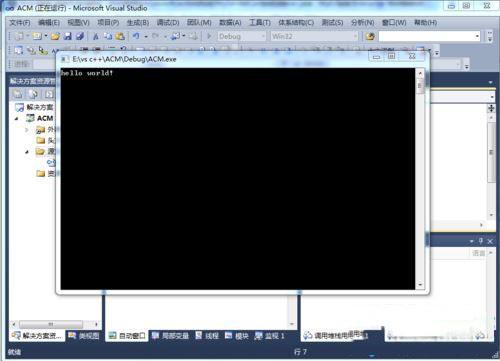Click the Save floppy disk icon
Screen dimensions: 500x361
(x=68, y=36)
